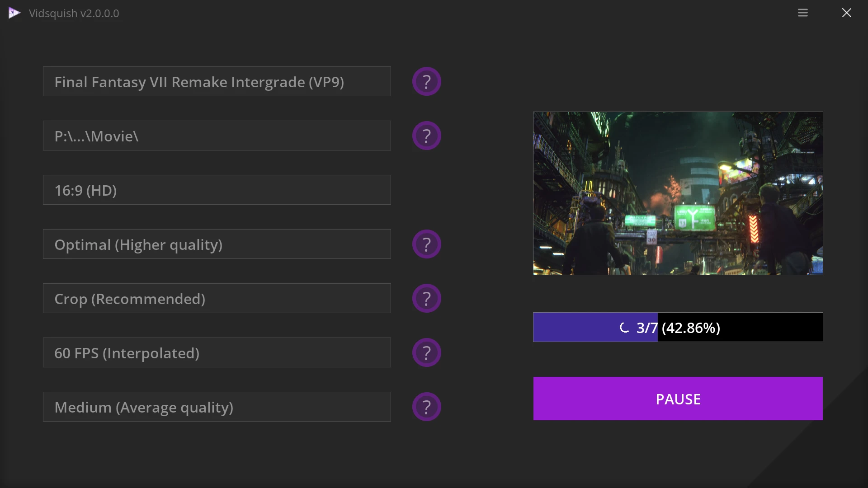Expand the Medium (Average quality) dropdown
The width and height of the screenshot is (868, 488).
(217, 407)
